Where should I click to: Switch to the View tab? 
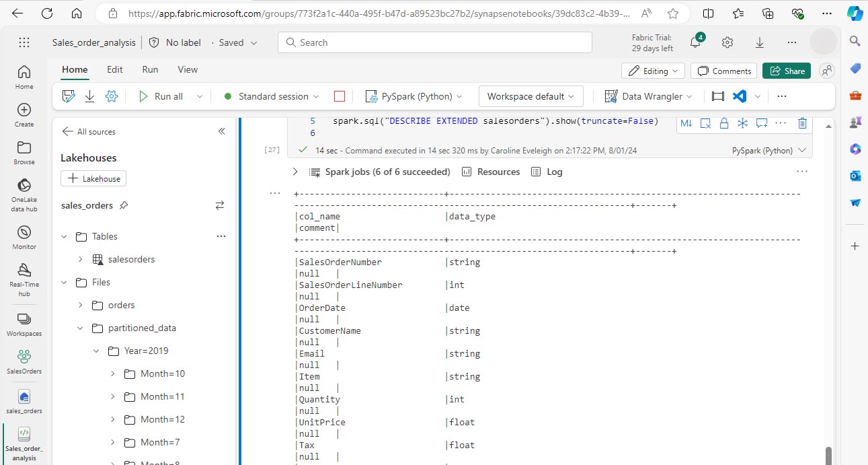(x=188, y=69)
